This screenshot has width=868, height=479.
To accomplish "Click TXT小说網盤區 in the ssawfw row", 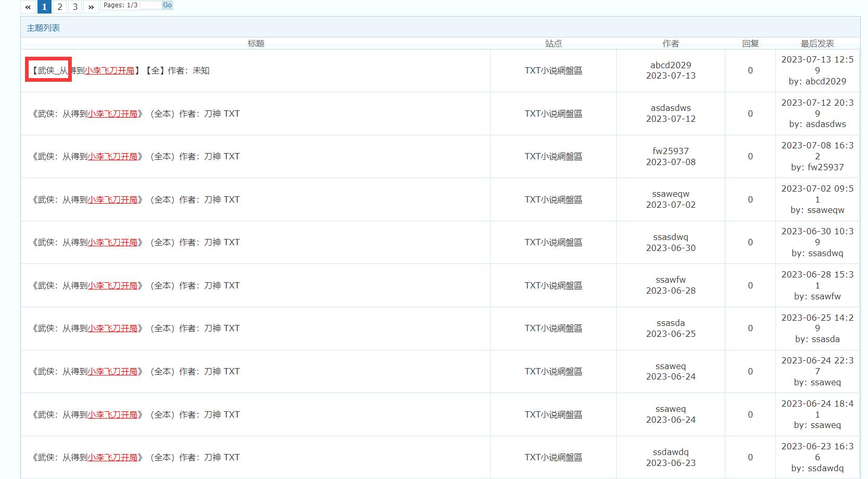I will (553, 285).
